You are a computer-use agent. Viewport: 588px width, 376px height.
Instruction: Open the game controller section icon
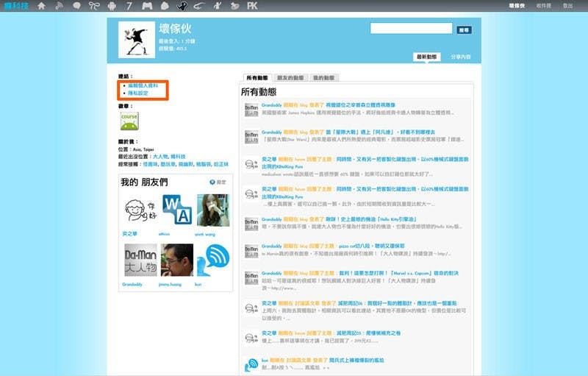pyautogui.click(x=147, y=6)
